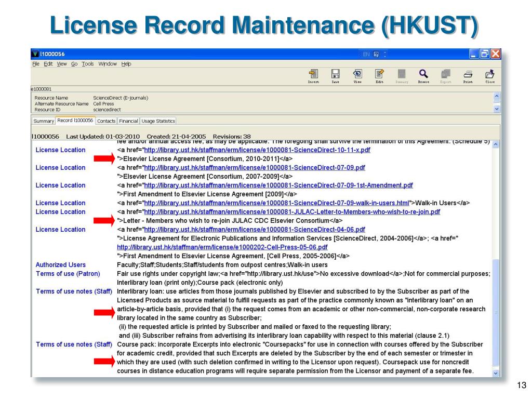Select the Record l1000056 tab
This screenshot has width=532, height=399.
pyautogui.click(x=75, y=121)
